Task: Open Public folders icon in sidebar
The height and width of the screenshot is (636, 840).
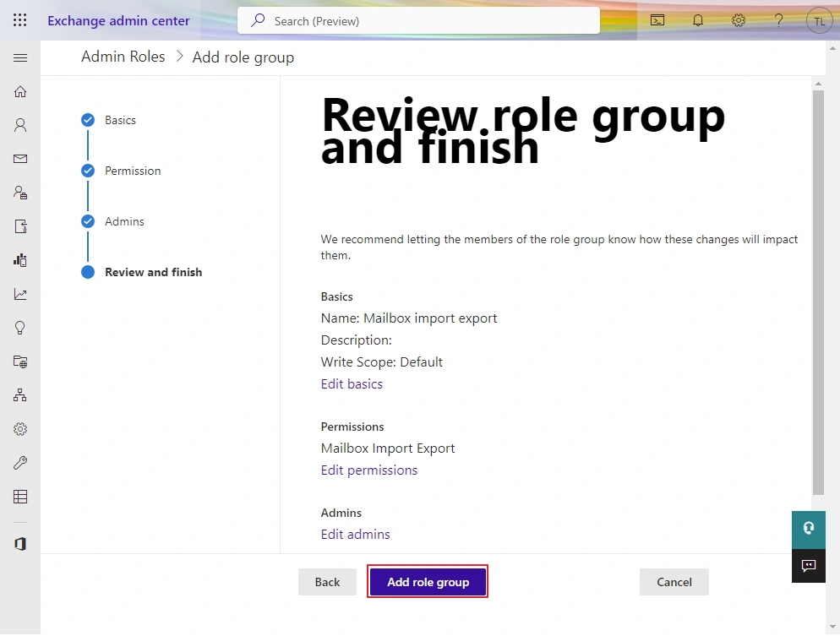Action: (x=19, y=361)
